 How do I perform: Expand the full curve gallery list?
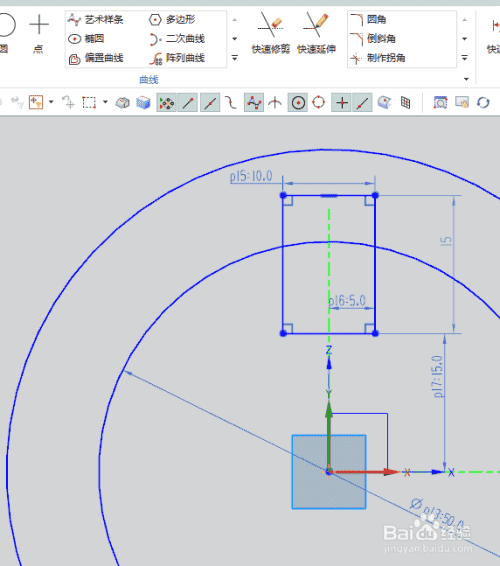pyautogui.click(x=235, y=58)
